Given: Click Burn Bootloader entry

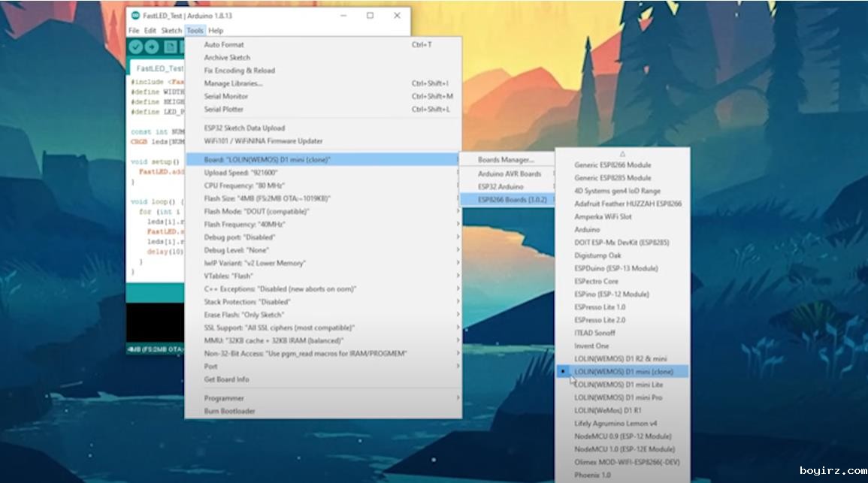Looking at the screenshot, I should coord(229,411).
